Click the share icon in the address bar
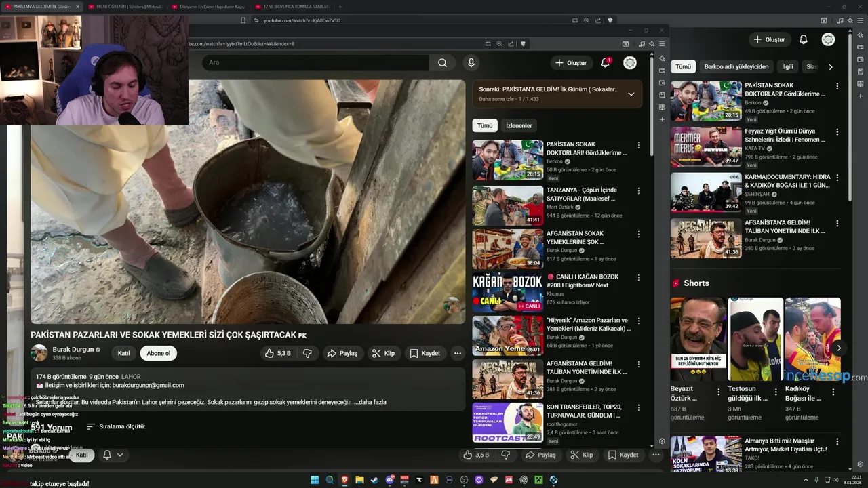Screen dimensions: 868x488 pos(511,44)
